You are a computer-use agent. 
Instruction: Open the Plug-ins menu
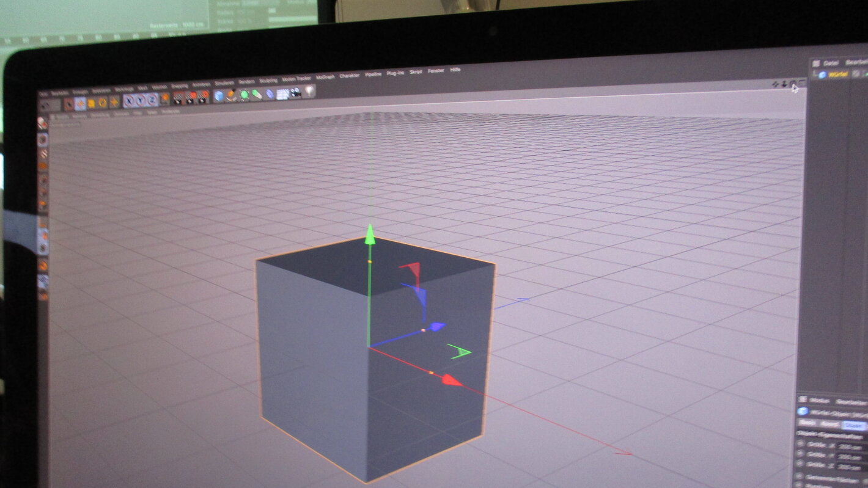pyautogui.click(x=395, y=73)
